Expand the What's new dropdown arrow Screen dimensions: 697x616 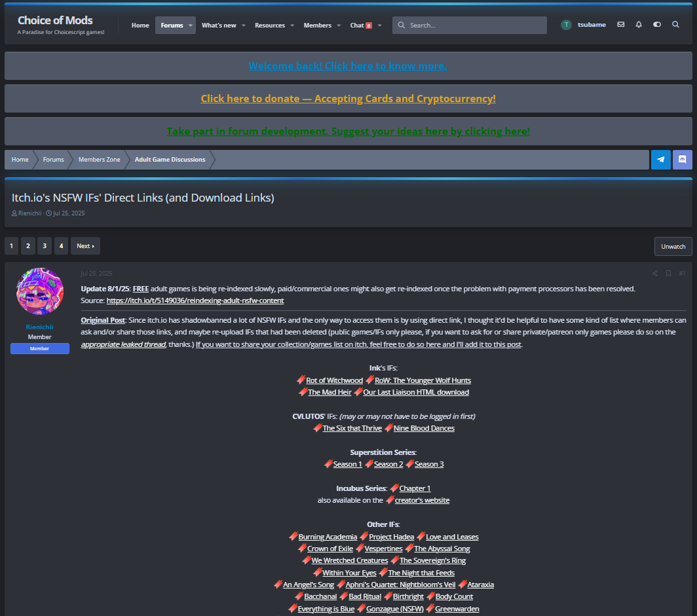pos(243,26)
